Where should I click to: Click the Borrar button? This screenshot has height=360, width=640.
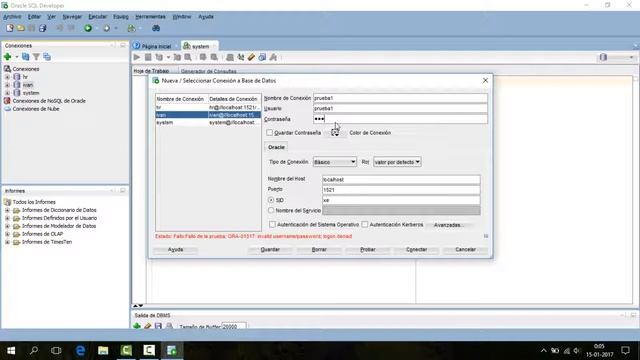point(319,249)
